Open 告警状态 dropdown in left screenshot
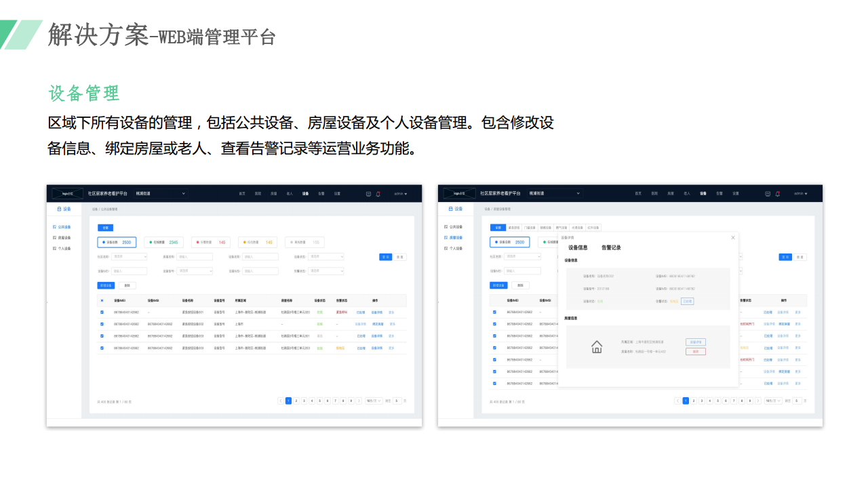Image resolution: width=868 pixels, height=488 pixels. coord(326,271)
